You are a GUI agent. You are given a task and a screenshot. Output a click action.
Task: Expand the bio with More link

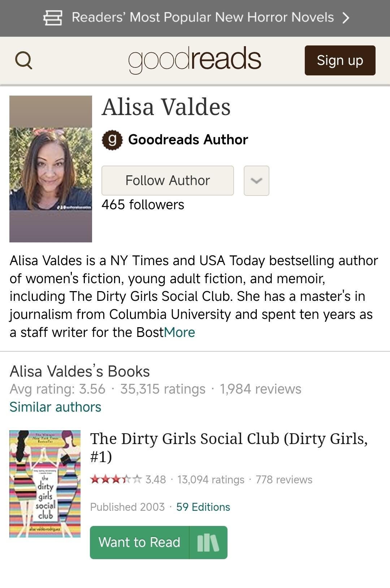179,332
